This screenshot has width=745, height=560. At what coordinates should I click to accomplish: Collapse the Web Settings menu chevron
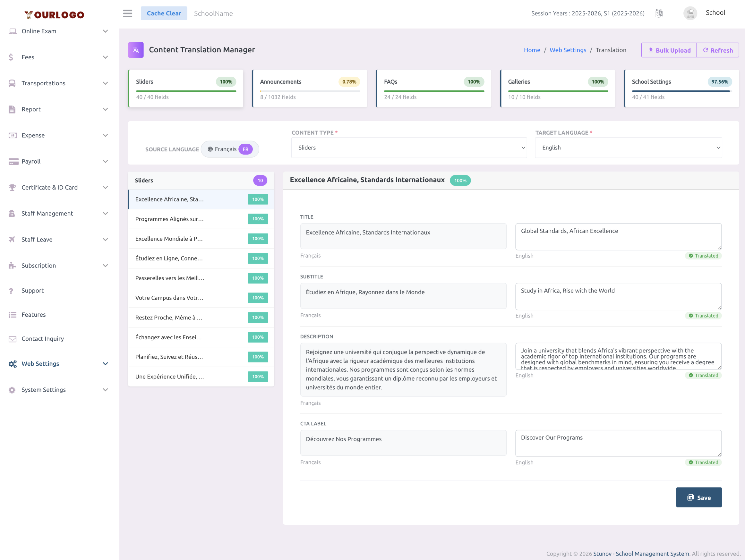click(x=106, y=364)
